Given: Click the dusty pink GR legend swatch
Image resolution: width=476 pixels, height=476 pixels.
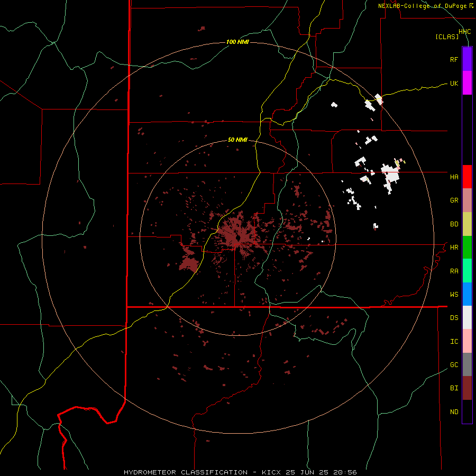Looking at the screenshot, I should [x=467, y=200].
